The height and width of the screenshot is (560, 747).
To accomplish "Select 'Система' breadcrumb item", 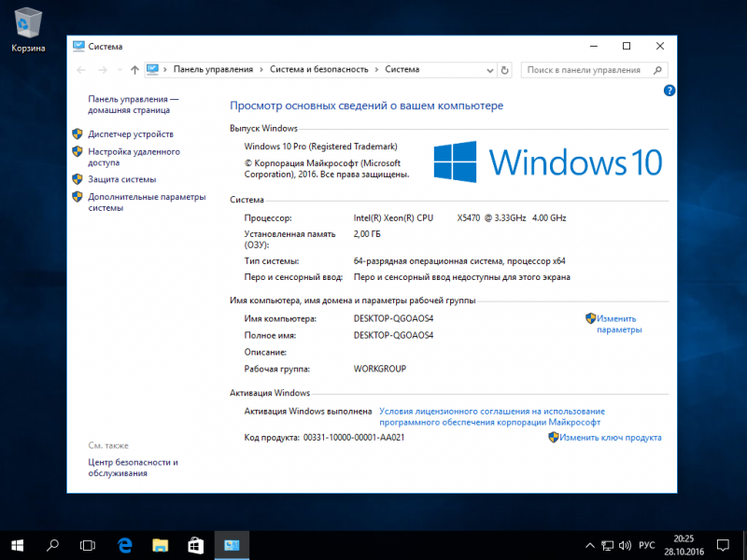I will click(402, 69).
